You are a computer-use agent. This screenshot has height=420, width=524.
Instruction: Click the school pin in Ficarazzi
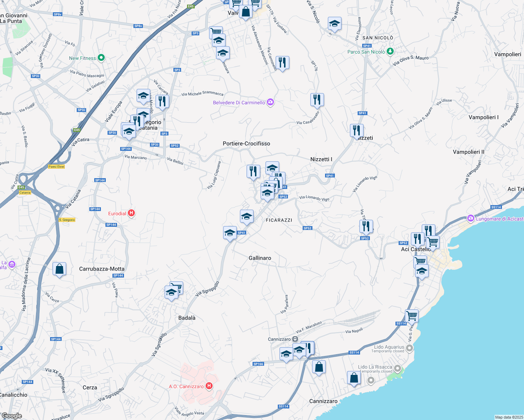[x=247, y=216]
